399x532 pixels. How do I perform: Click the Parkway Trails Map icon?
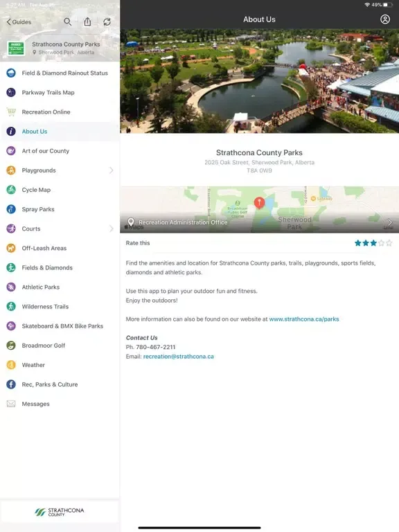pos(11,92)
